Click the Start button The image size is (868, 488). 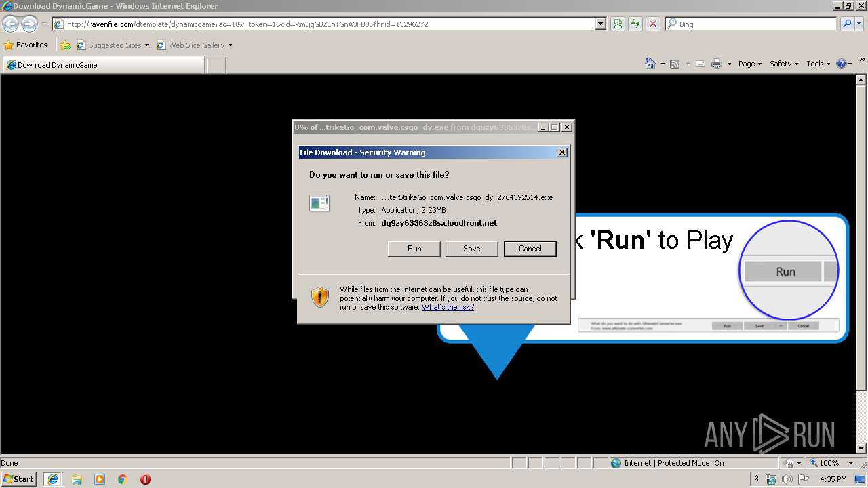click(19, 479)
